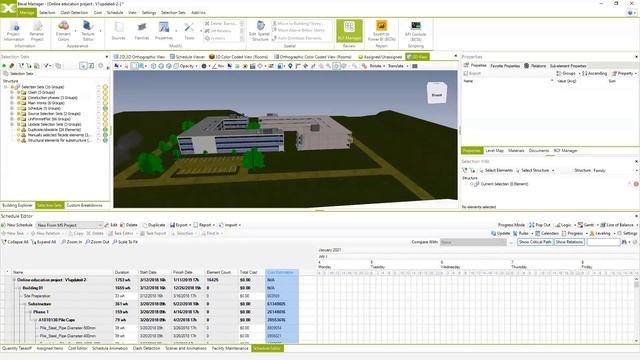Open the Properties ribbon tool

[164, 31]
